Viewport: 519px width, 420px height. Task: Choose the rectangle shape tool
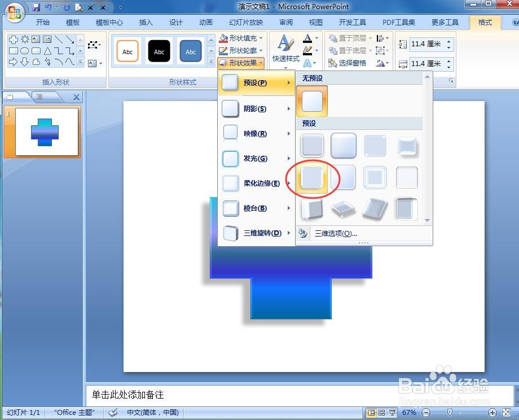pos(13,51)
